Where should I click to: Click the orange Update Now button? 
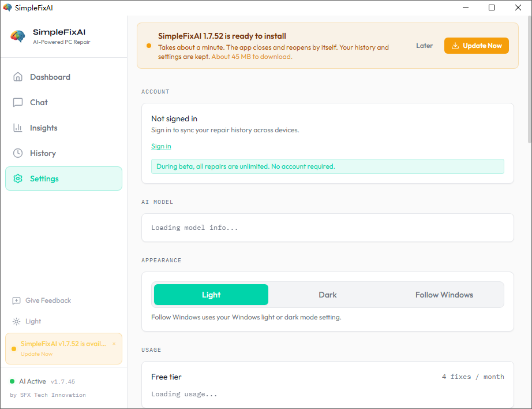477,46
